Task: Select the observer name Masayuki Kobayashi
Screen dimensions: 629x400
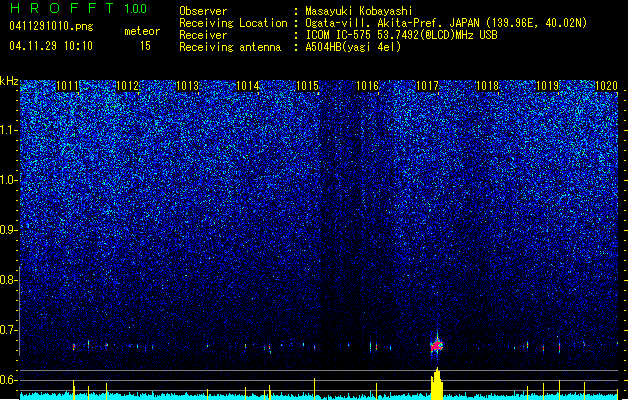Action: pyautogui.click(x=359, y=11)
